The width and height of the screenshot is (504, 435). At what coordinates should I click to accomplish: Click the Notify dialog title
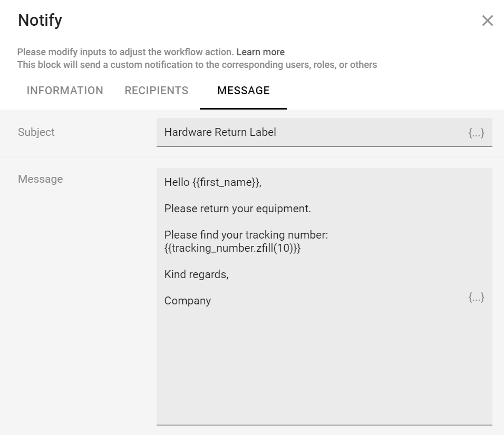pyautogui.click(x=40, y=20)
